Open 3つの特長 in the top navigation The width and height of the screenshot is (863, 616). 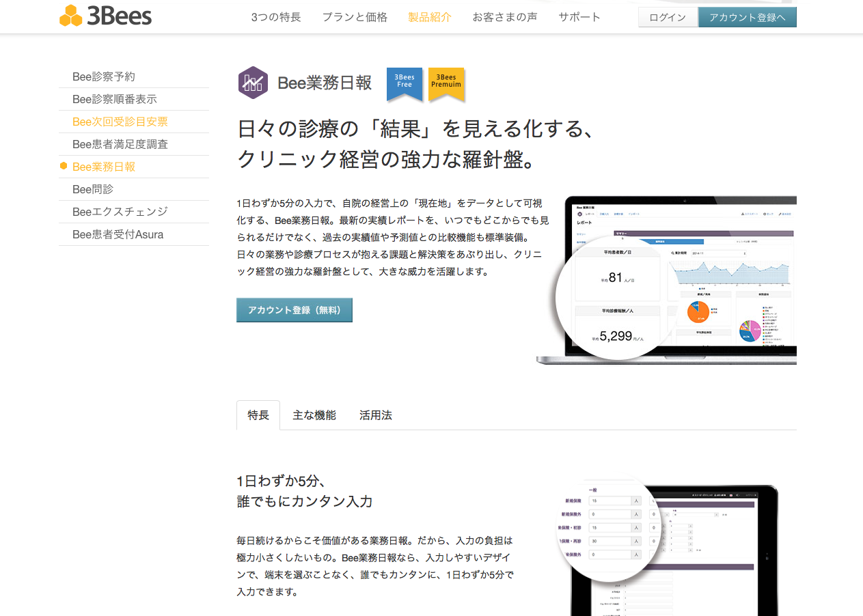tap(276, 17)
